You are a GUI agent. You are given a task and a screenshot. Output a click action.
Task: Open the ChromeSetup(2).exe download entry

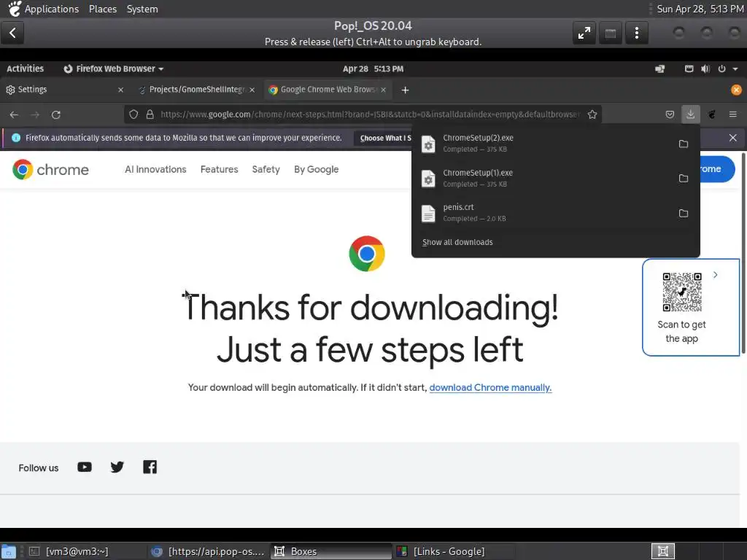pyautogui.click(x=543, y=144)
